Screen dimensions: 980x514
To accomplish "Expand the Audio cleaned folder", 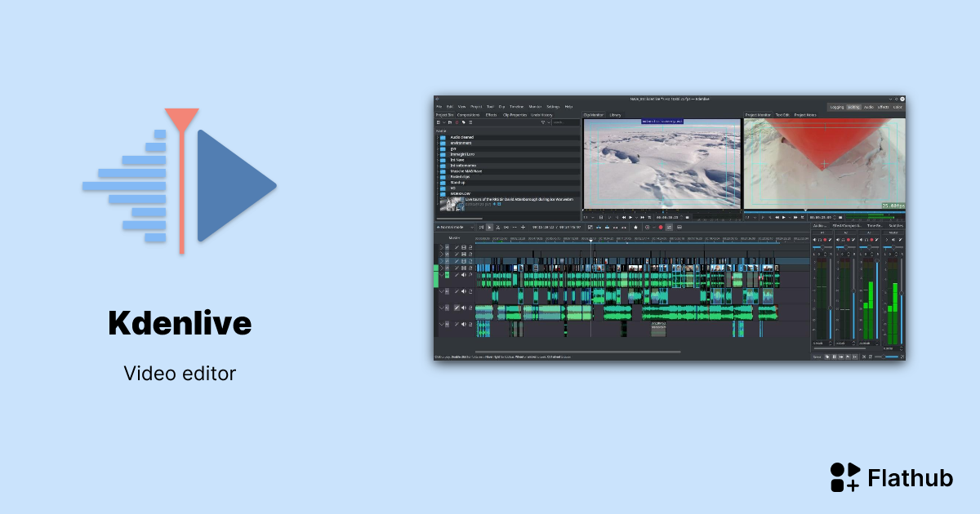I will pyautogui.click(x=437, y=137).
